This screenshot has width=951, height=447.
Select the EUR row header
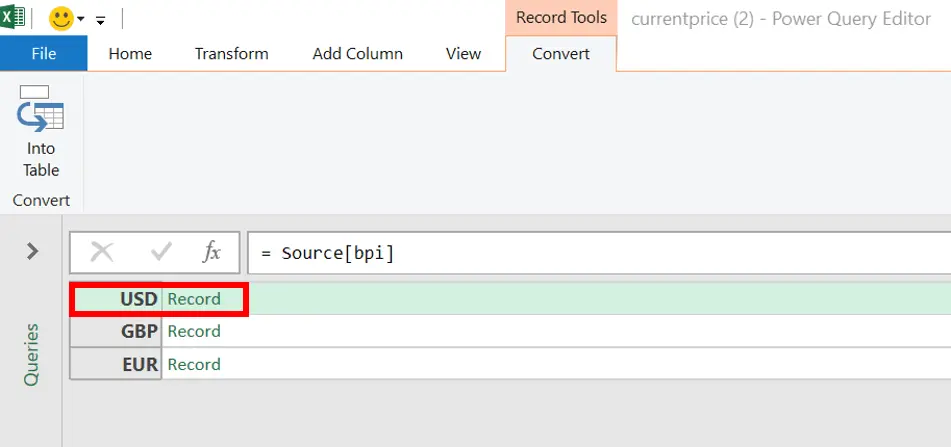[116, 364]
